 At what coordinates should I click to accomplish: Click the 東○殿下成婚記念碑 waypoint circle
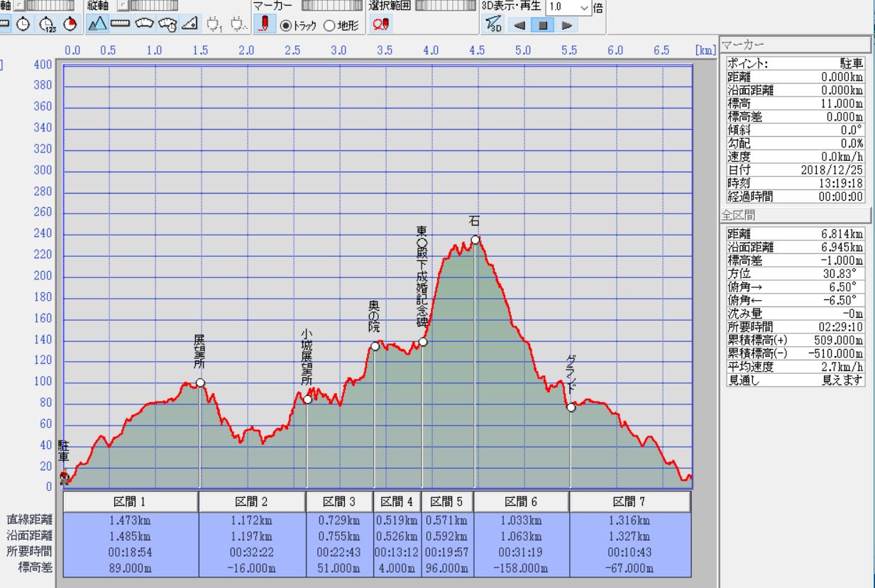(x=423, y=342)
